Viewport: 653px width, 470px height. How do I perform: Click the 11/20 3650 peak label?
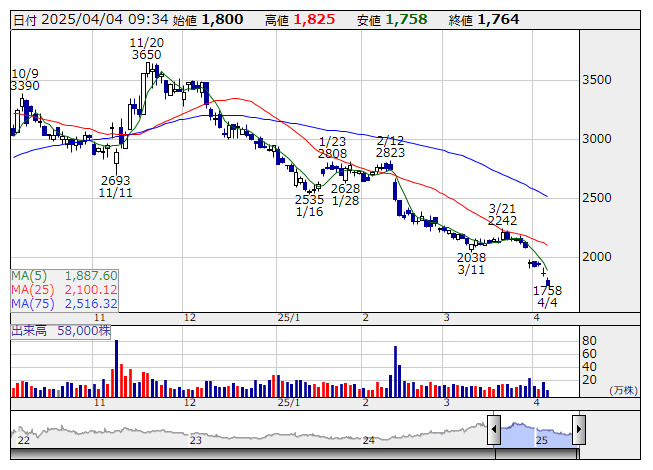tap(146, 49)
